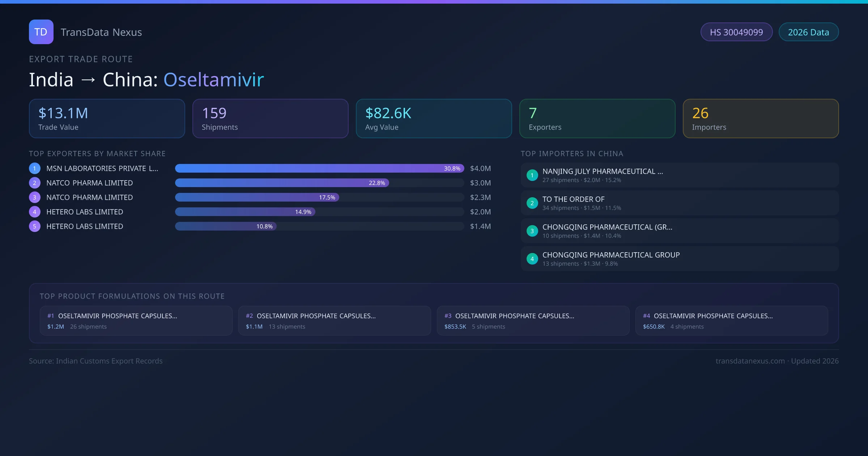Click rank 1 badge for MSN Laboratories
This screenshot has height=456, width=868.
(35, 168)
